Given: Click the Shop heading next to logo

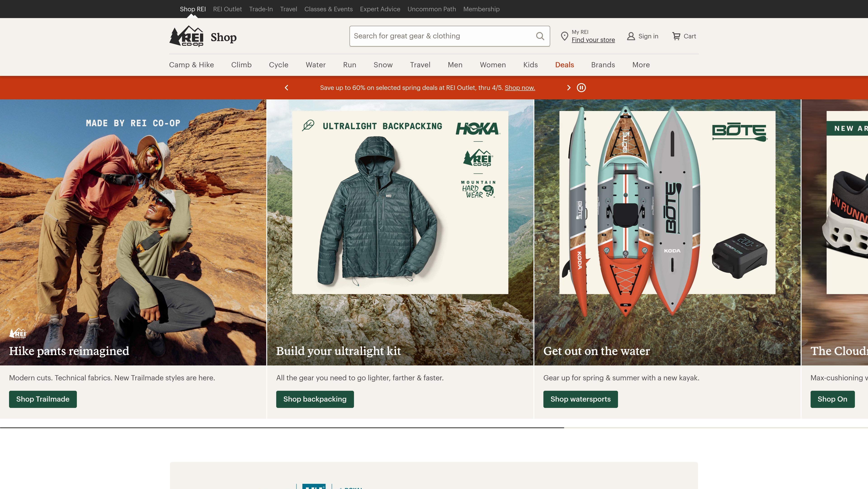Looking at the screenshot, I should tap(224, 37).
